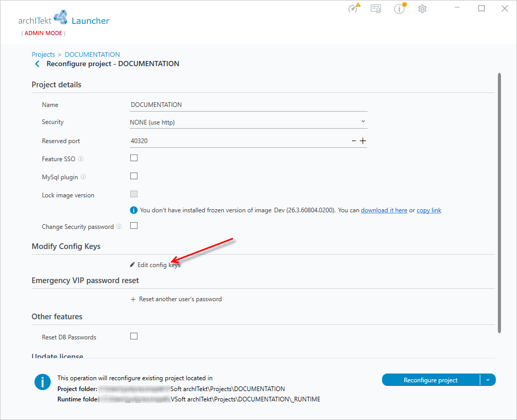
Task: Open Edit config keys
Action: coord(155,265)
